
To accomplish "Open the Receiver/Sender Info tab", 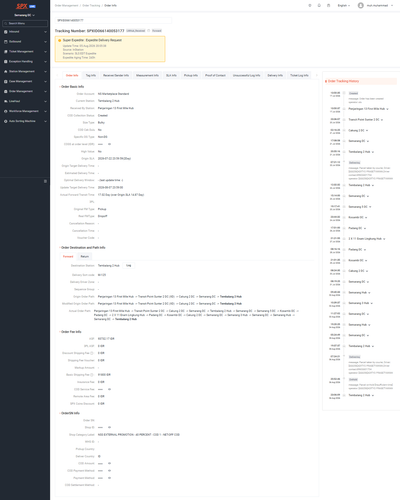I will [116, 76].
